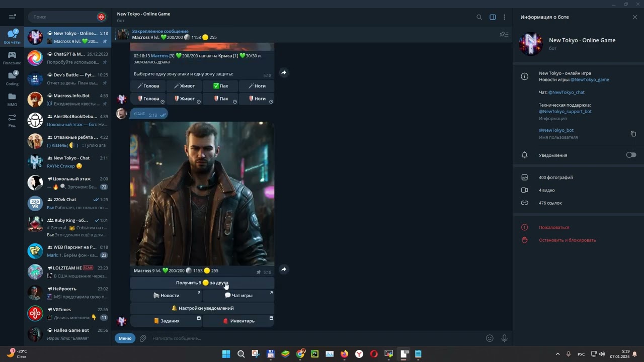
Task: Open the Macross character image
Action: pyautogui.click(x=202, y=194)
